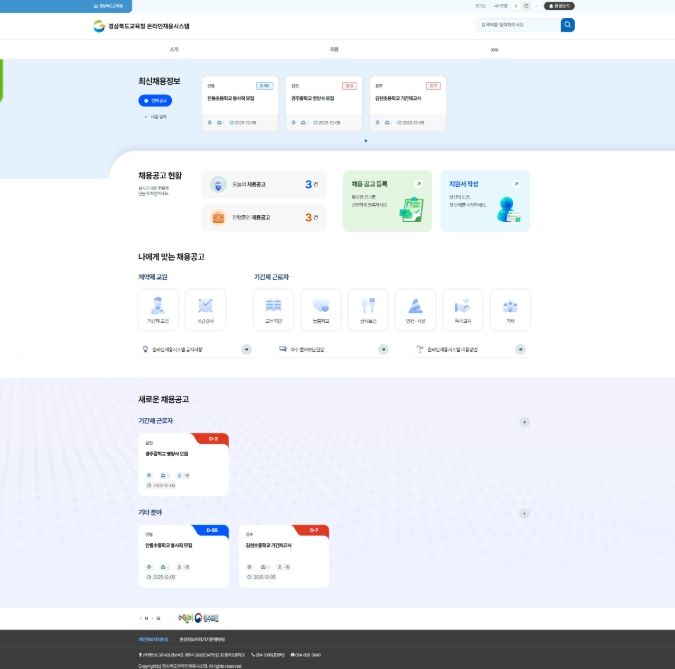
Task: Open arrow on 채용 공고 등록 card
Action: pyautogui.click(x=418, y=184)
